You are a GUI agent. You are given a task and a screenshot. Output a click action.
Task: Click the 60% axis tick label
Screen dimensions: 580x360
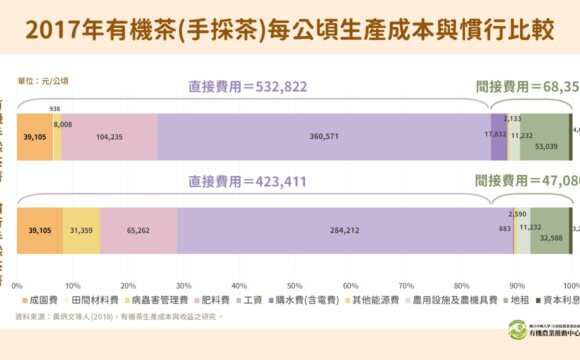tap(351, 286)
